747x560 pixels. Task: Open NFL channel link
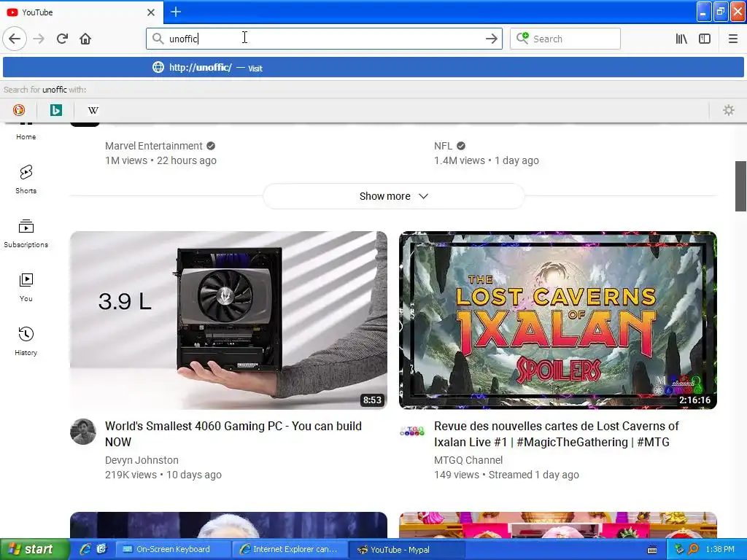coord(443,146)
